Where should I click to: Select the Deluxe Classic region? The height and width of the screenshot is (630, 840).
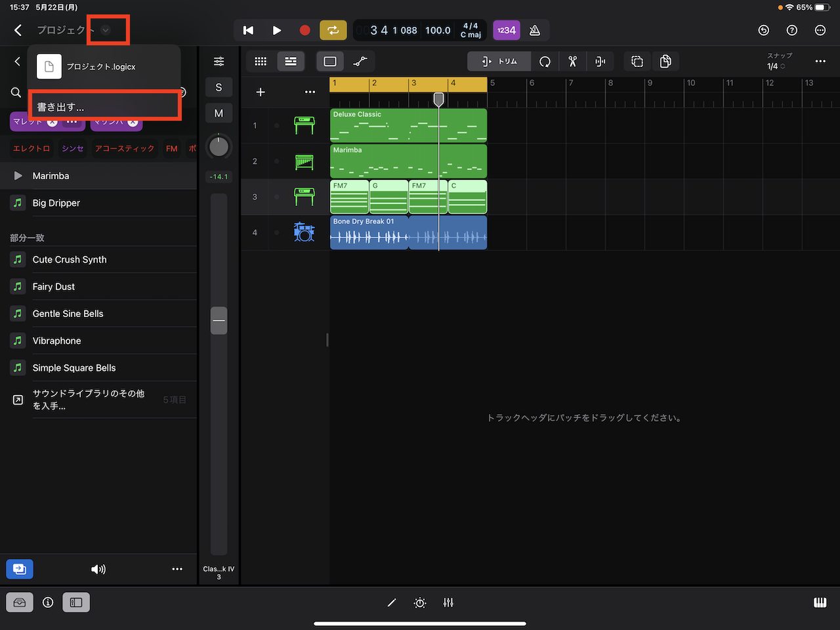point(408,125)
